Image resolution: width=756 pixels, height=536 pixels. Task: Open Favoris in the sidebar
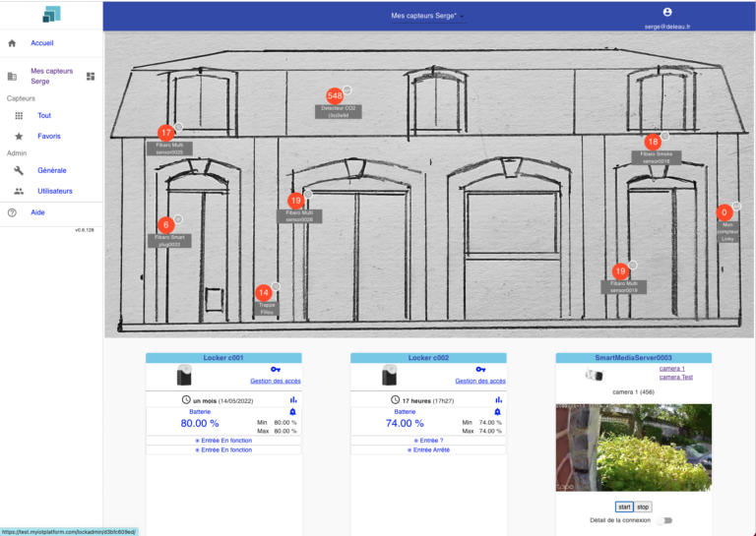(49, 136)
